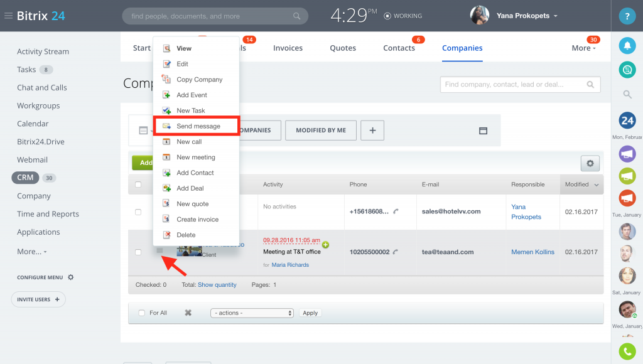
Task: Click the green phone call button
Action: click(627, 351)
